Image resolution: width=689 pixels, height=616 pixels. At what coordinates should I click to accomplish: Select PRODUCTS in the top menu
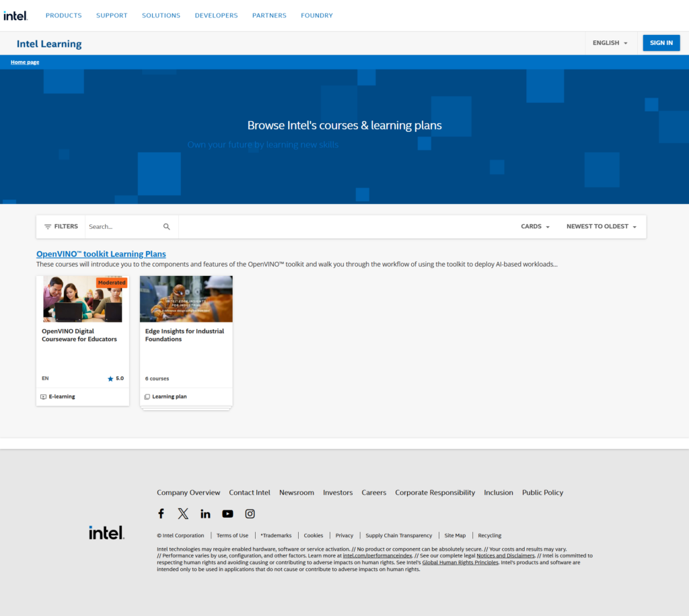click(x=63, y=15)
